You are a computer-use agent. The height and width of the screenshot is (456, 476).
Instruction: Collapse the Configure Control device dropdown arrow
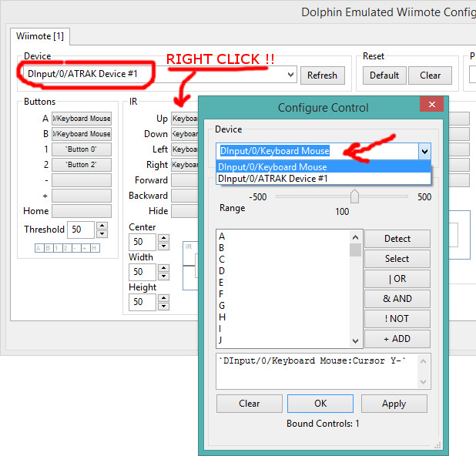[x=424, y=152]
